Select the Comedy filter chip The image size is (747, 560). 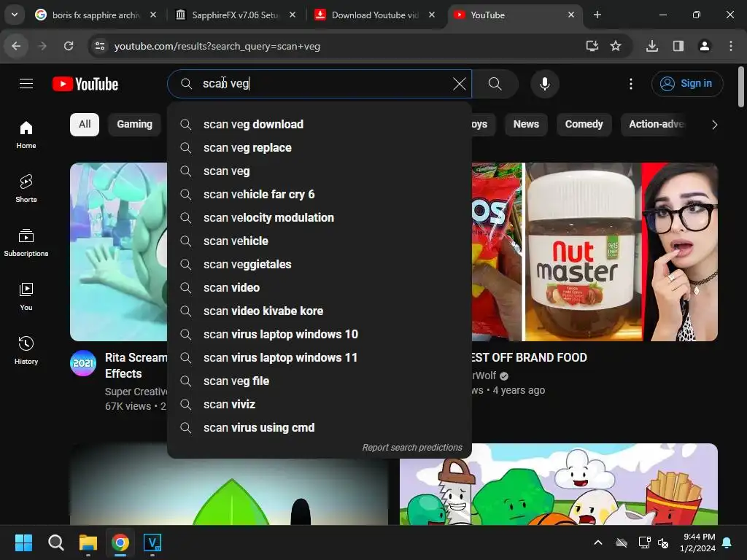584,124
